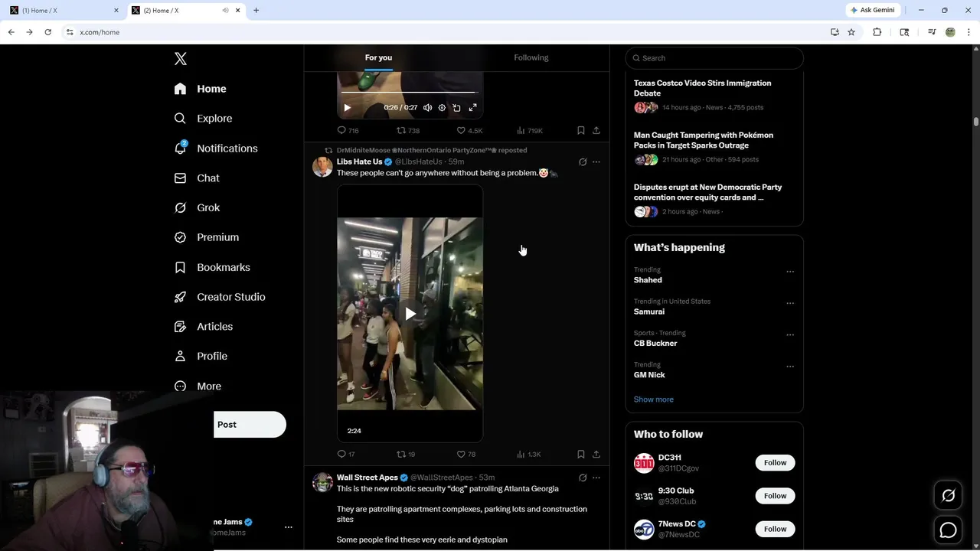This screenshot has height=551, width=980.
Task: Reply to the post with 716 replies
Action: click(348, 131)
